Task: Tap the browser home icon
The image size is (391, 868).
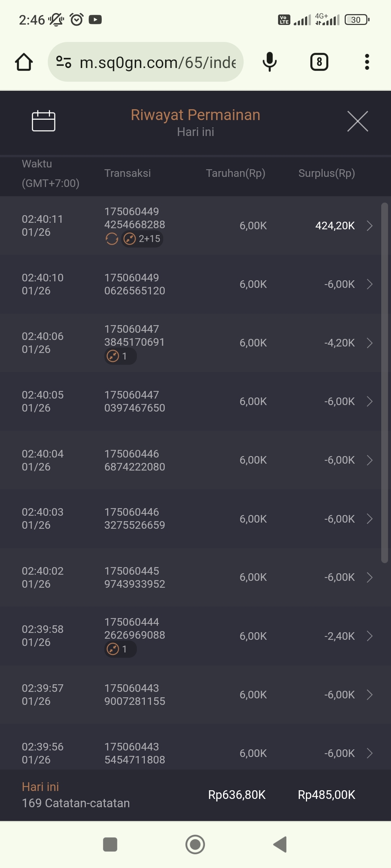Action: [x=24, y=62]
